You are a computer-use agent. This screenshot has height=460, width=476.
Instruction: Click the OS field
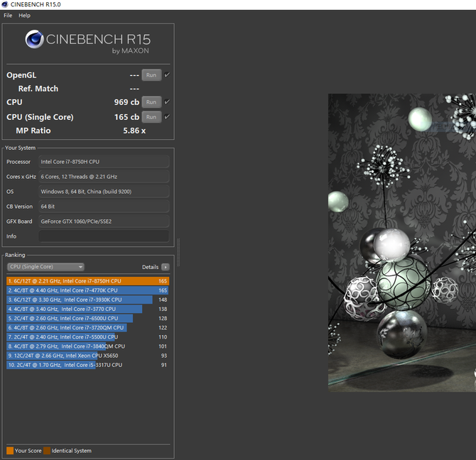[x=104, y=192]
